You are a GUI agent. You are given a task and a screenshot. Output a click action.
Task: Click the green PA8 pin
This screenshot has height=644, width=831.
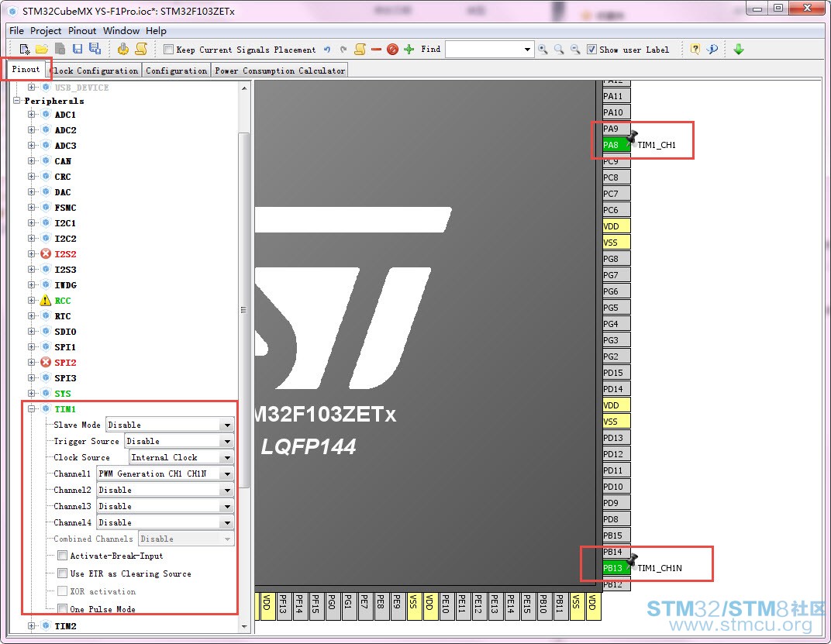pyautogui.click(x=615, y=145)
